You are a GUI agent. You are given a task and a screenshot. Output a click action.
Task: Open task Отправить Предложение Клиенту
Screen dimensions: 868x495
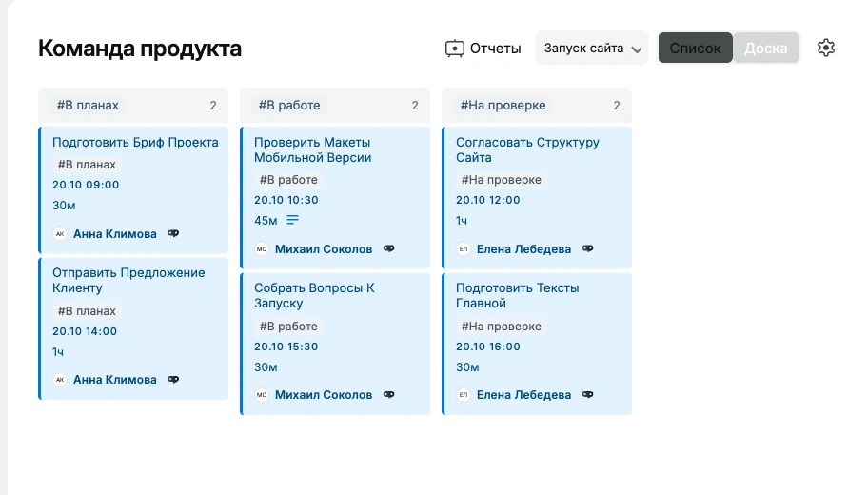128,280
